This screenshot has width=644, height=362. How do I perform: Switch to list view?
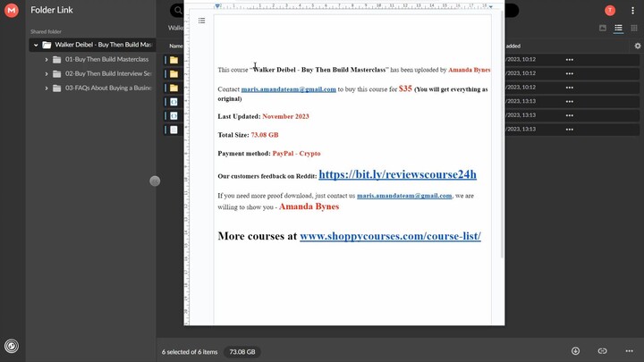618,29
